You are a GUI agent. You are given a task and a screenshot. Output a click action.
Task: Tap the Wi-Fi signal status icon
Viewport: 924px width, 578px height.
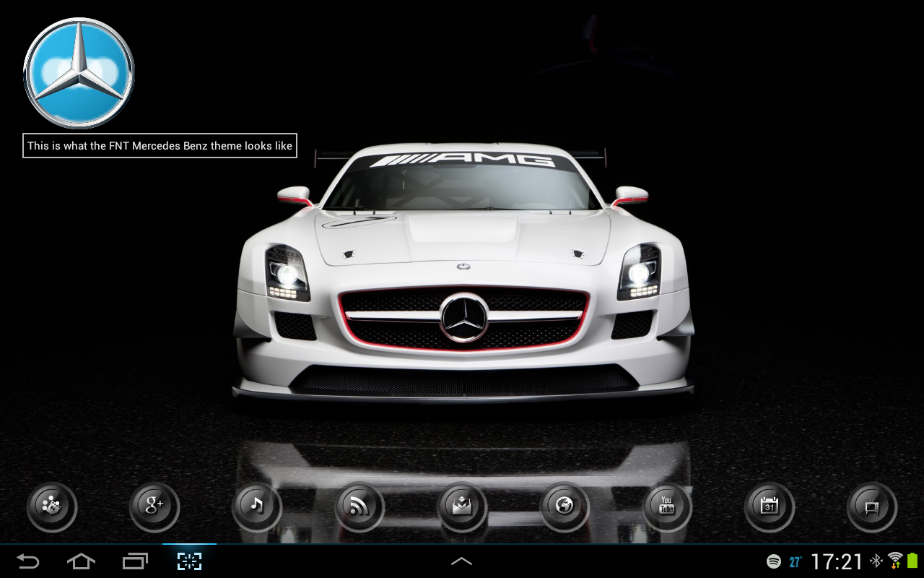(896, 561)
